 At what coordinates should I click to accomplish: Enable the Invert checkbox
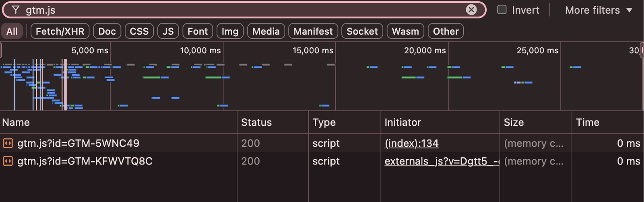click(502, 10)
